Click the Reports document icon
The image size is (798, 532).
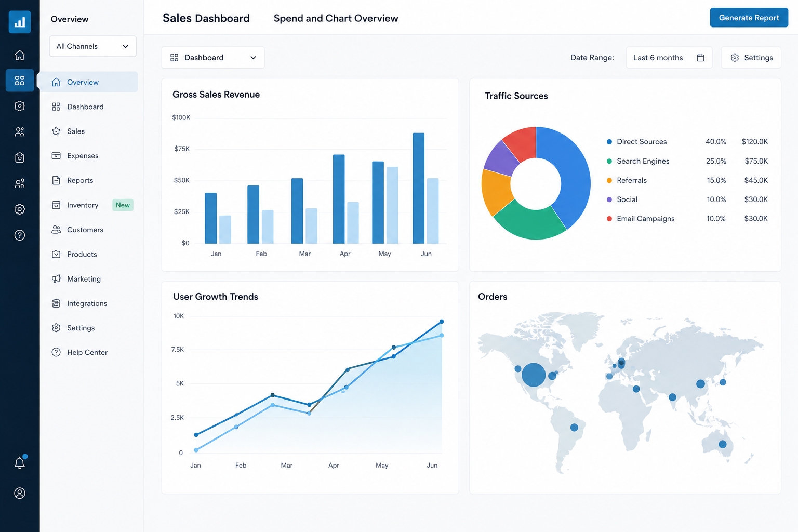(56, 180)
